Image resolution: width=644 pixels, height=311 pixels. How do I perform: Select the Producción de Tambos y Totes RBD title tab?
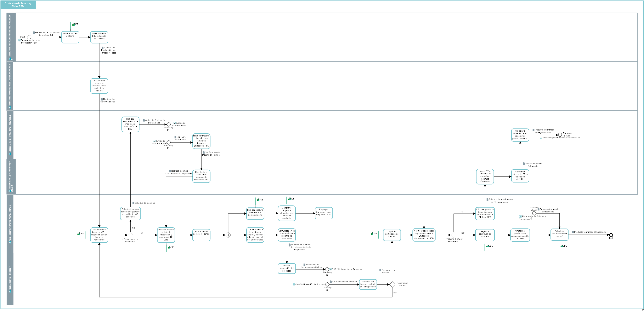pos(18,5)
